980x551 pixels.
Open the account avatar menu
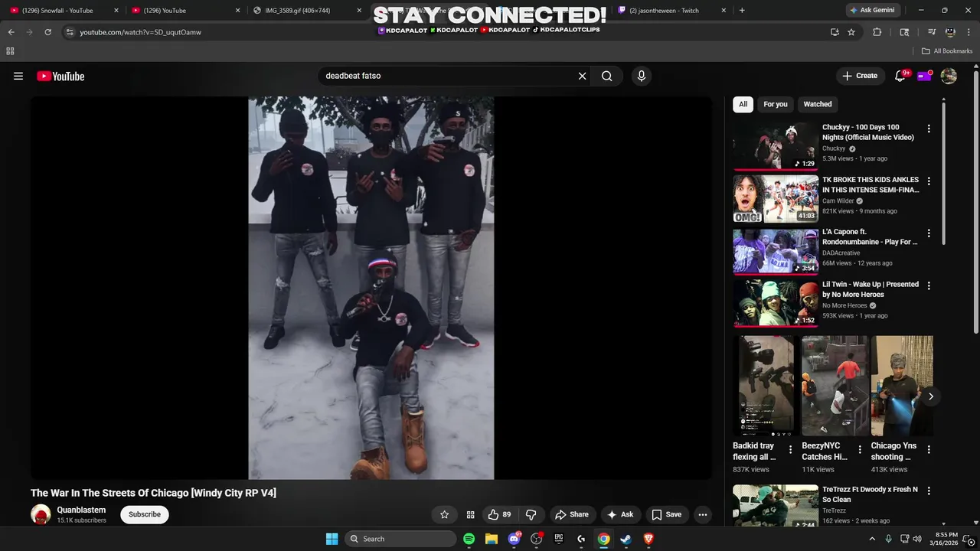[949, 76]
